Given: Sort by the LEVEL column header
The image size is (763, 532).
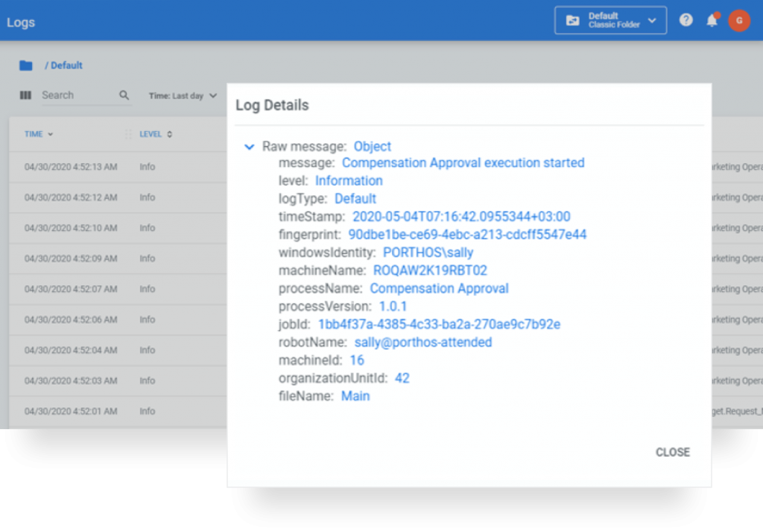Looking at the screenshot, I should tap(156, 134).
